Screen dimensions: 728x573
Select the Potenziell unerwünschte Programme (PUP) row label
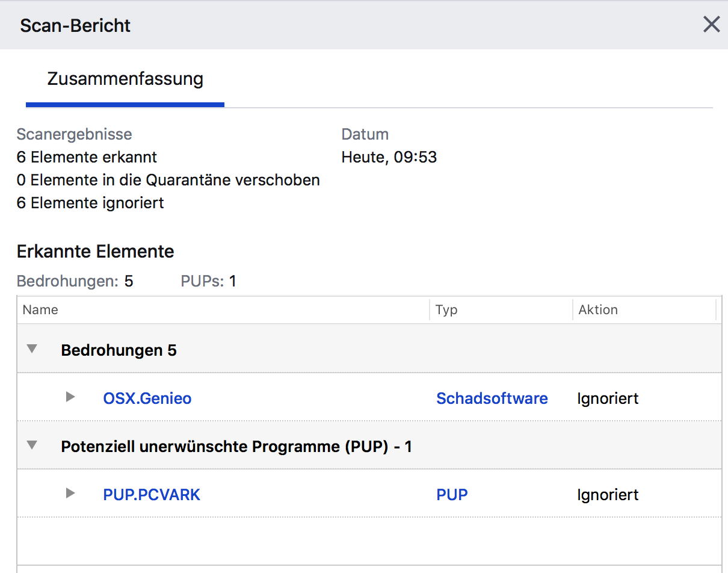point(236,447)
